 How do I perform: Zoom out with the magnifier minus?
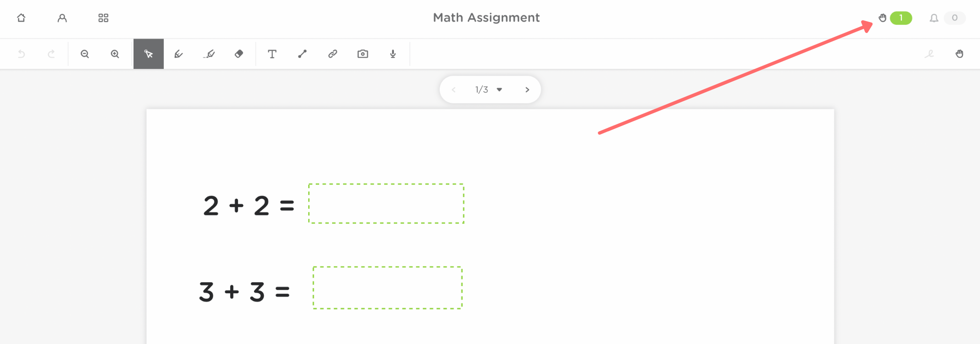coord(85,54)
